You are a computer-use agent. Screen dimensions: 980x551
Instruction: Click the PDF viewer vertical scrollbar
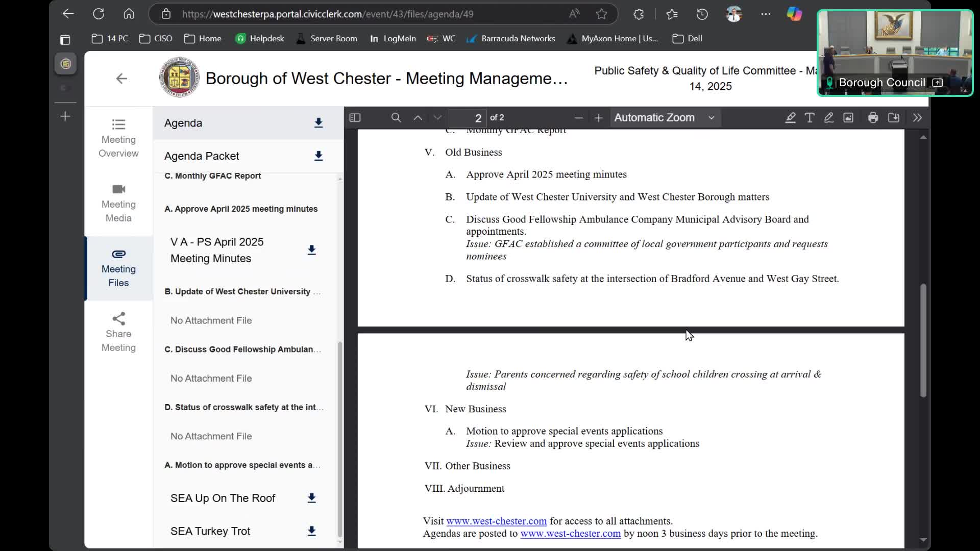(x=923, y=340)
